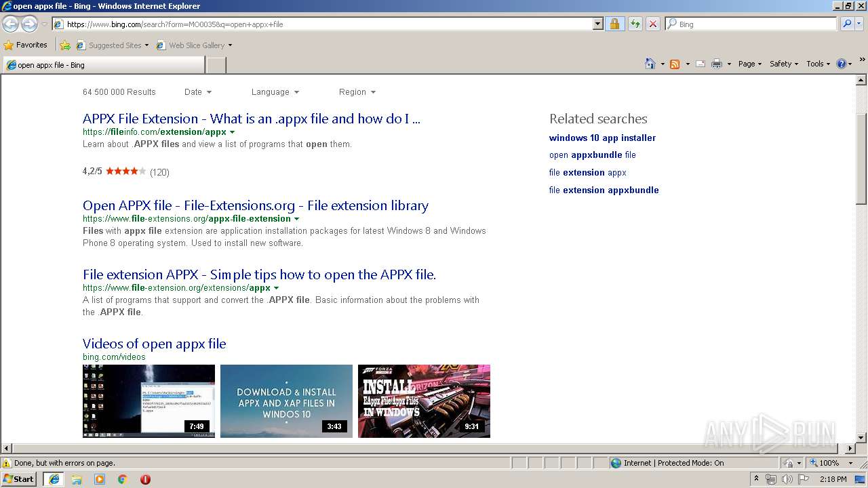Play the Forza 9:31 video thumbnail
The image size is (868, 488).
pos(424,401)
